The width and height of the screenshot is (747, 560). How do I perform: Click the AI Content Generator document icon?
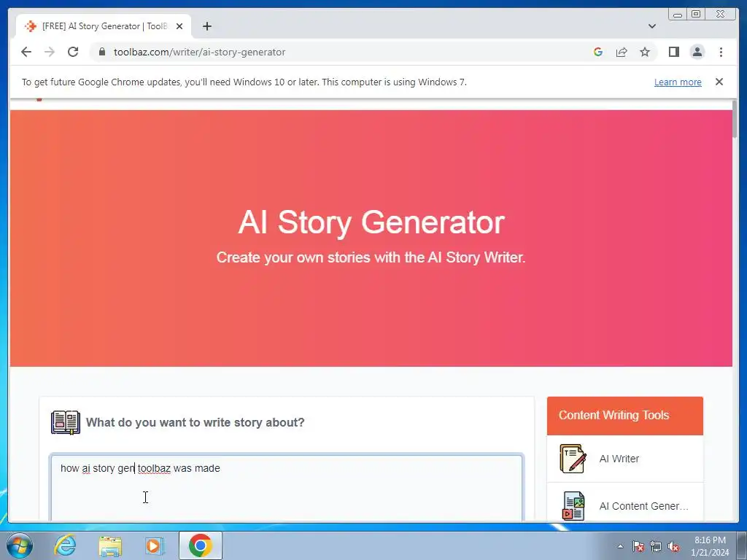[573, 506]
